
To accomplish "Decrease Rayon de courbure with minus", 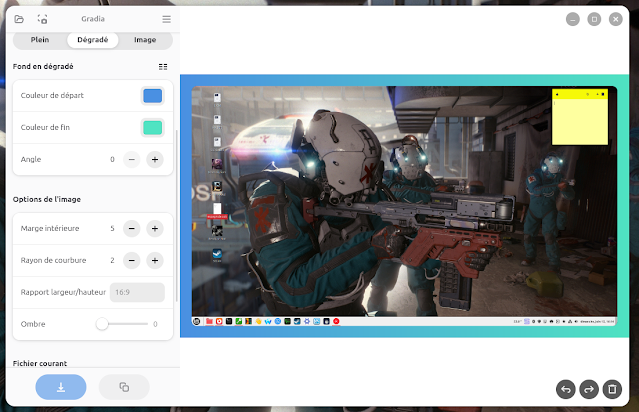I will (x=132, y=260).
